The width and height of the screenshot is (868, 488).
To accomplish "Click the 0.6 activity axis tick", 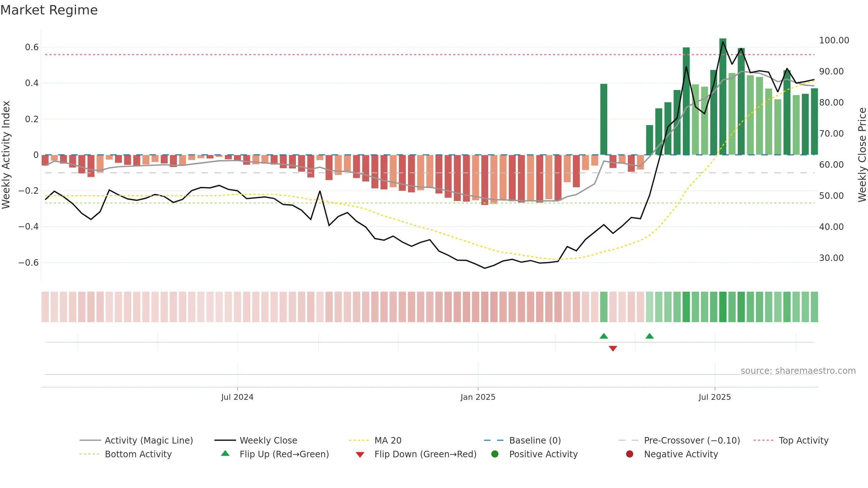I will point(32,47).
